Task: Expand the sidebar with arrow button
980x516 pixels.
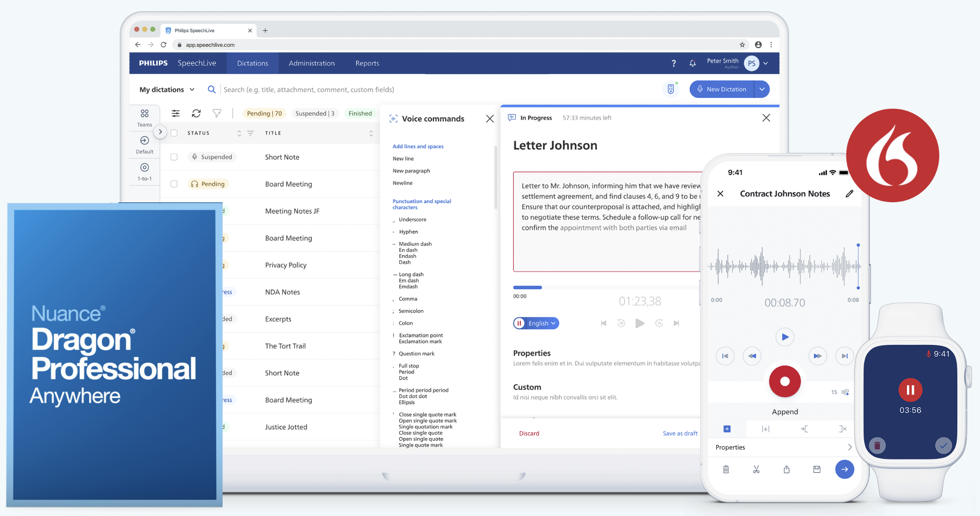Action: [x=160, y=132]
